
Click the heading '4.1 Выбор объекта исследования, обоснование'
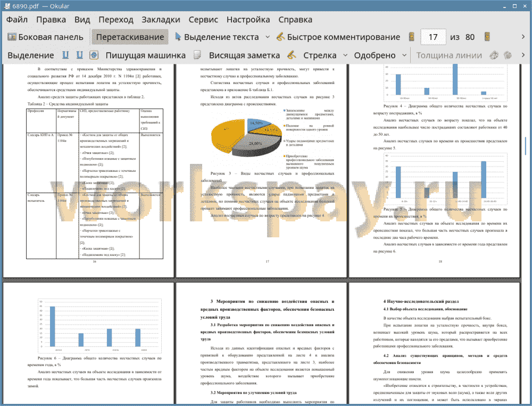(x=426, y=309)
